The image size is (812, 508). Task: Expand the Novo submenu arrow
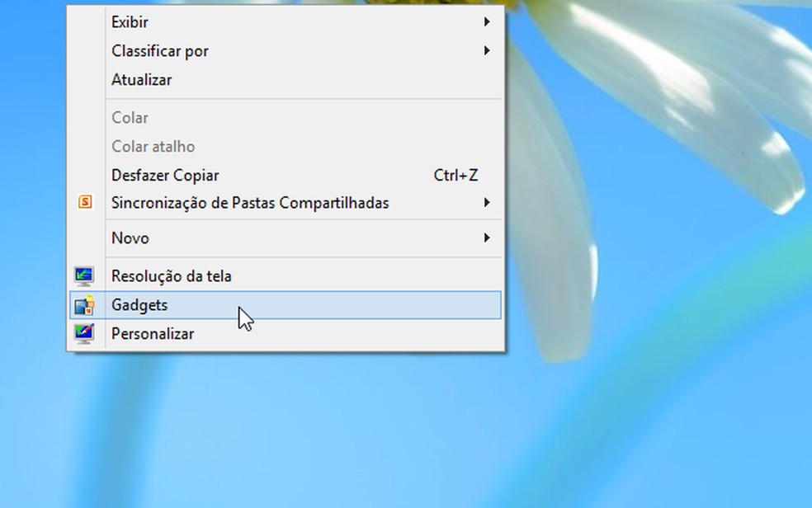487,238
